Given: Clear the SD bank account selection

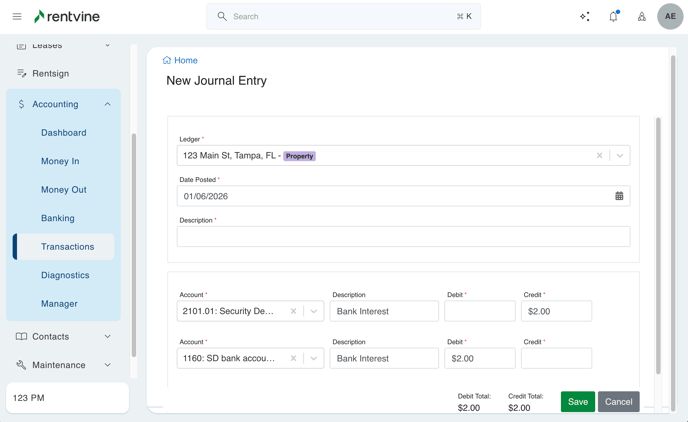Looking at the screenshot, I should 293,358.
